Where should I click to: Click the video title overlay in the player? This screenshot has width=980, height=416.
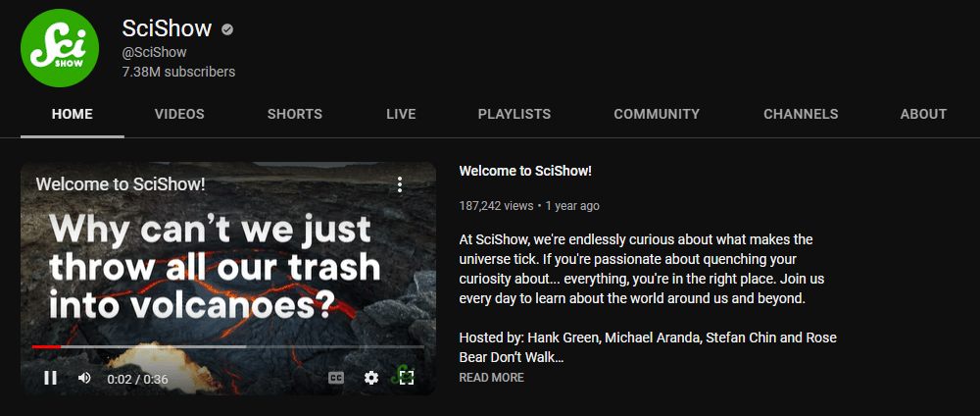pos(121,184)
